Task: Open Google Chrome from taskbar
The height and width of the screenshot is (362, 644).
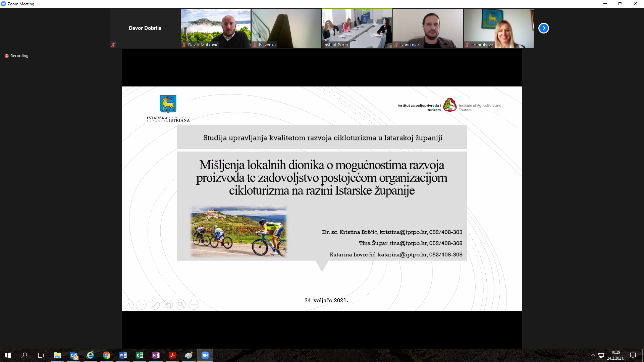Action: tap(107, 355)
